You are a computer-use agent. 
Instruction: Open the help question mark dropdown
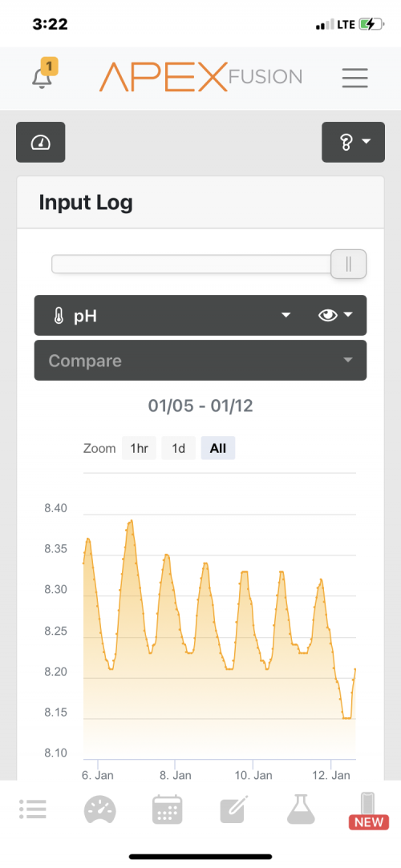click(x=354, y=143)
